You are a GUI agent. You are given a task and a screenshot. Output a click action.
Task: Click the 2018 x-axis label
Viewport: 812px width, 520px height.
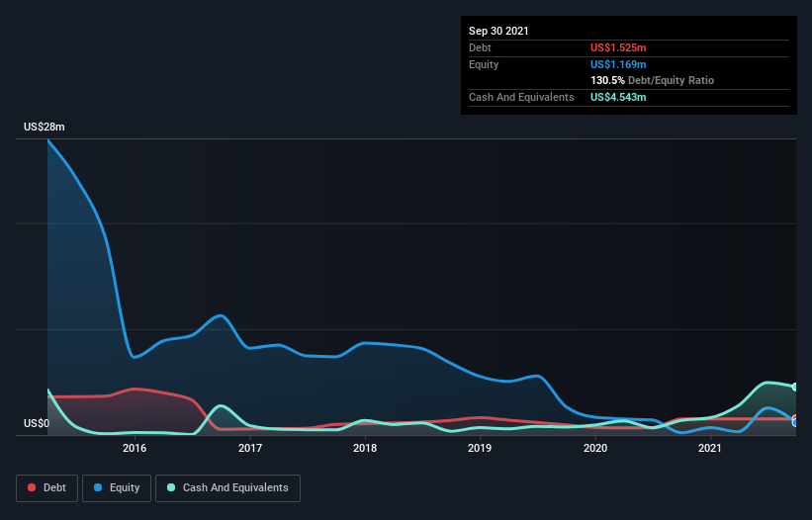365,448
